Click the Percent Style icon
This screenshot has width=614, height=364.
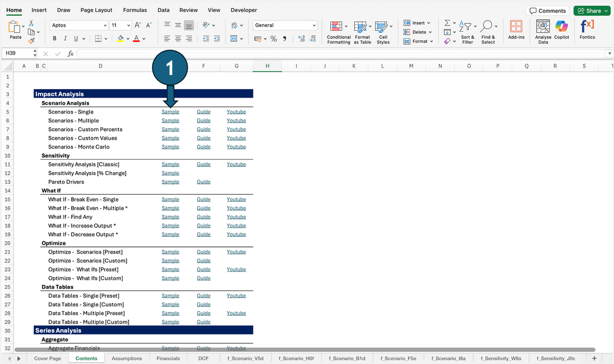pos(273,39)
